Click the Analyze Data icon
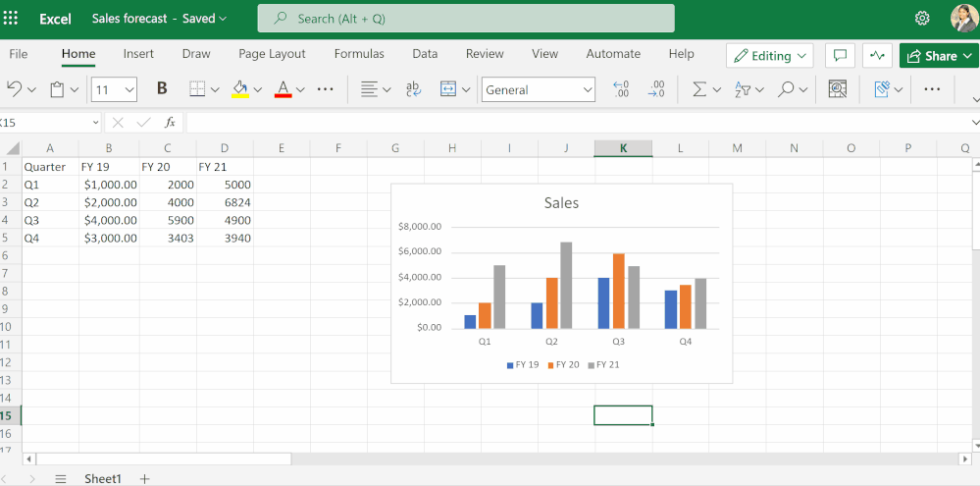Image resolution: width=980 pixels, height=486 pixels. [838, 89]
